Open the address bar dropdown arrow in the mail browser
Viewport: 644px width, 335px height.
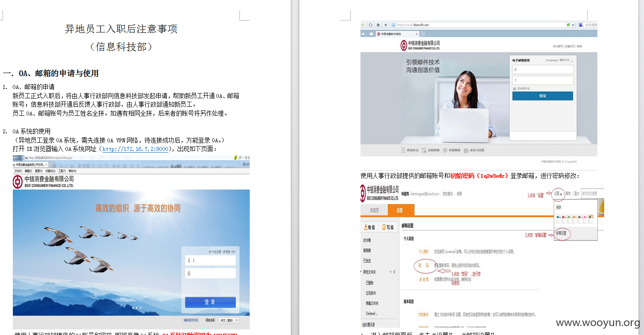(573, 25)
